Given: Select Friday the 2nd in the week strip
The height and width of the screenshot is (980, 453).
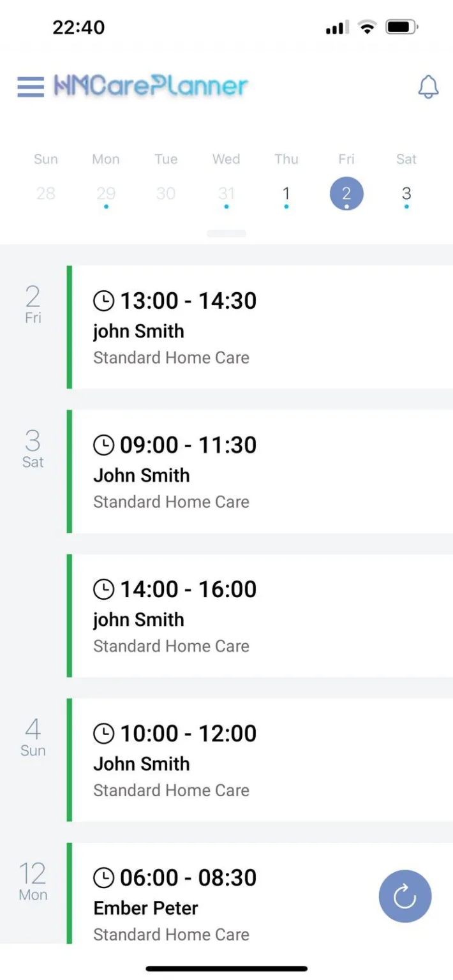Looking at the screenshot, I should [x=346, y=193].
